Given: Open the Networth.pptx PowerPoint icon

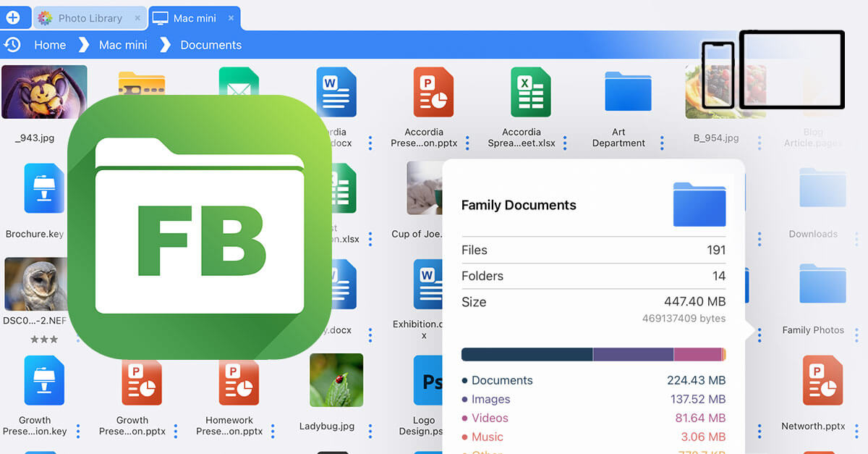Looking at the screenshot, I should coord(822,380).
